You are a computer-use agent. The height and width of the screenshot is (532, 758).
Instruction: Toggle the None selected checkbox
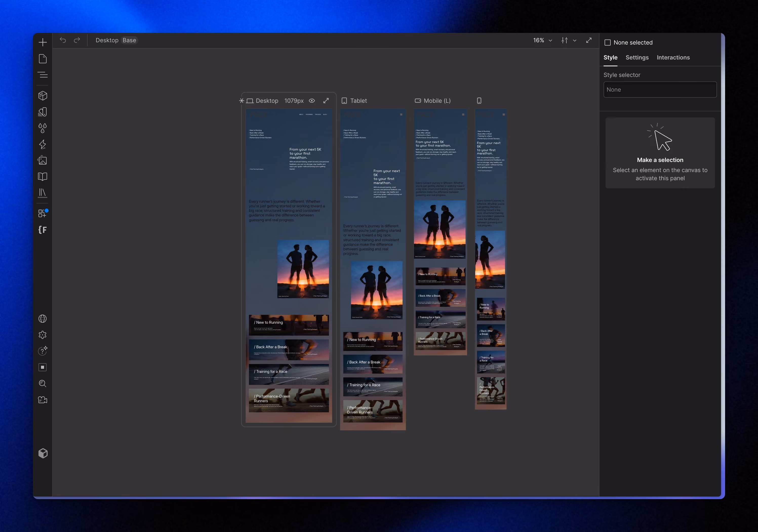point(607,43)
